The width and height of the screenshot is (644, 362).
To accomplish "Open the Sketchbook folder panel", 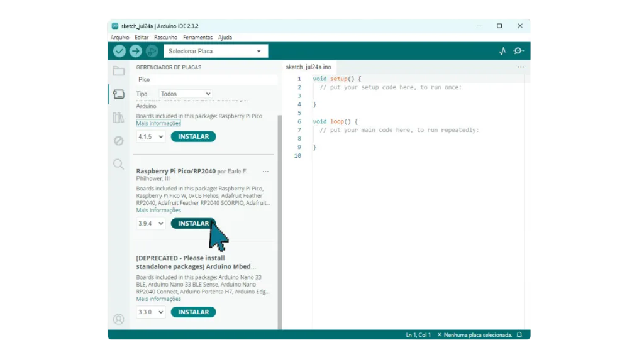I will click(119, 71).
